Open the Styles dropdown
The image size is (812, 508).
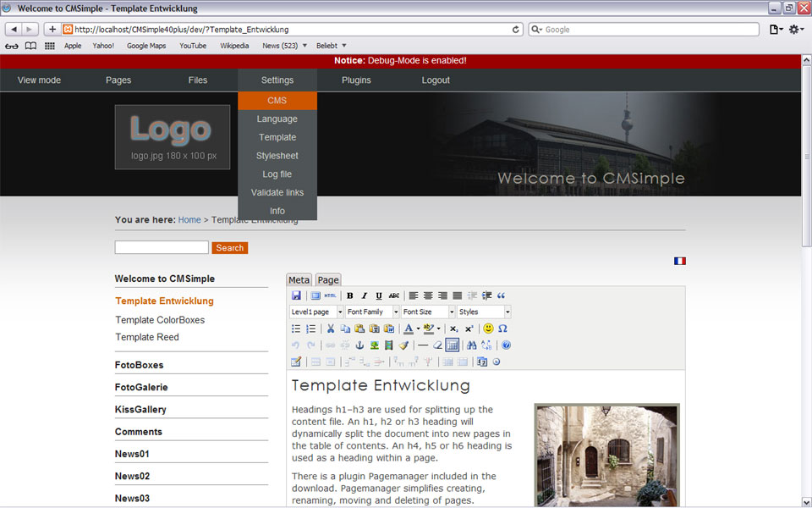484,312
